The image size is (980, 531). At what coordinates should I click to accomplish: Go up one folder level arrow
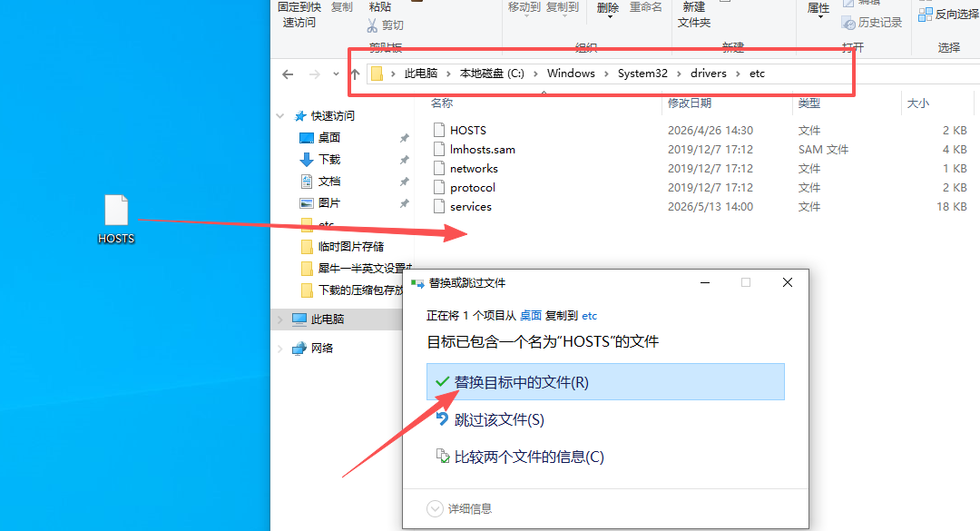coord(355,74)
